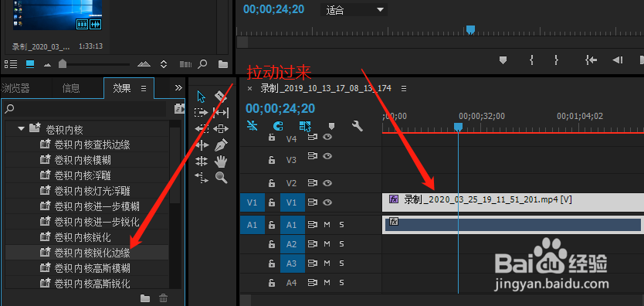Open the timeline sequence panel menu
The height and width of the screenshot is (306, 644).
pyautogui.click(x=404, y=88)
